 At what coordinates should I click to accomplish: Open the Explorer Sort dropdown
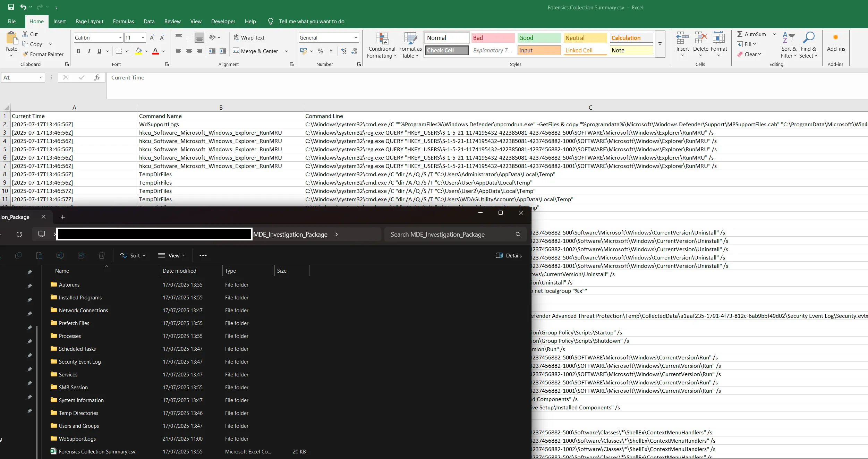(133, 256)
